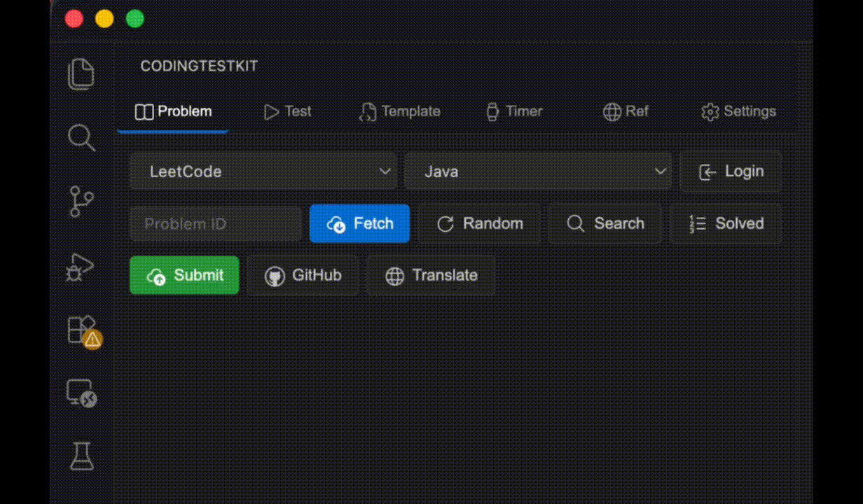Click the red close window button

(74, 19)
